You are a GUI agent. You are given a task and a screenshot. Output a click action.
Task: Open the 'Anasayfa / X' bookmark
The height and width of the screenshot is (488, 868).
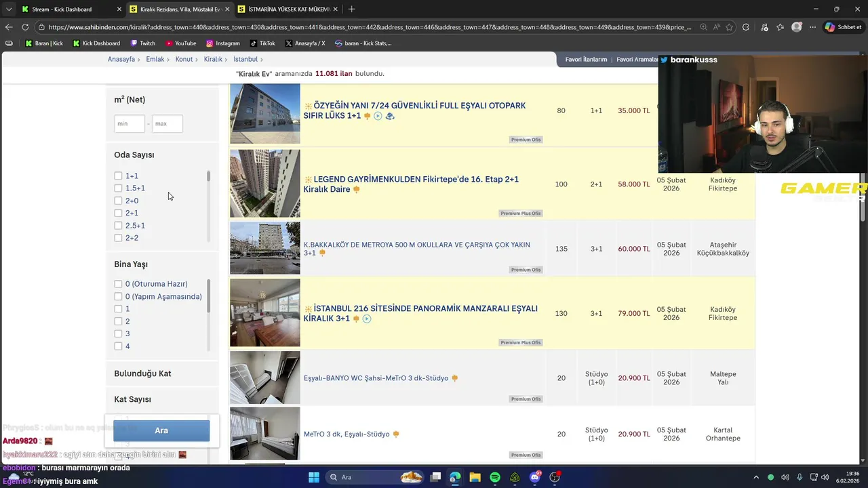pyautogui.click(x=305, y=43)
